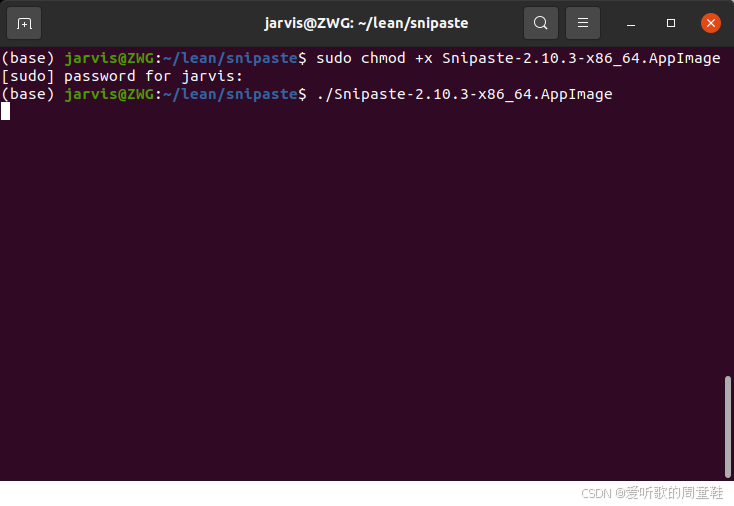734x506 pixels.
Task: Click the terminal cursor block
Action: point(6,111)
